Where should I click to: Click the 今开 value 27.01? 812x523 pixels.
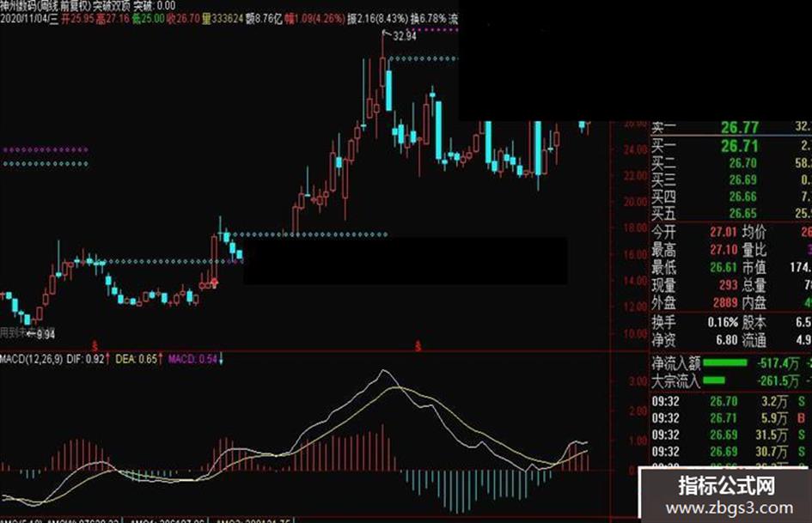pyautogui.click(x=723, y=232)
